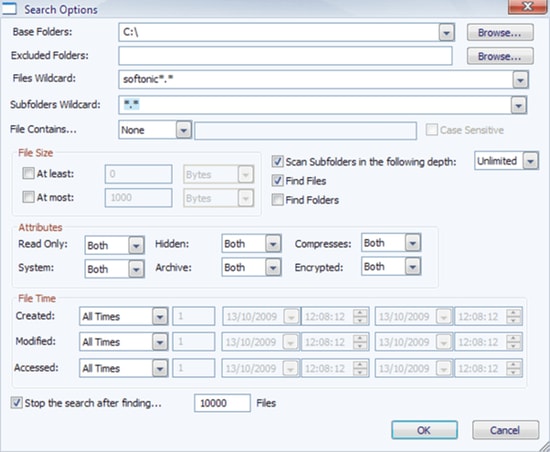
Task: Click the Excluded Folders text field
Action: pyautogui.click(x=285, y=56)
